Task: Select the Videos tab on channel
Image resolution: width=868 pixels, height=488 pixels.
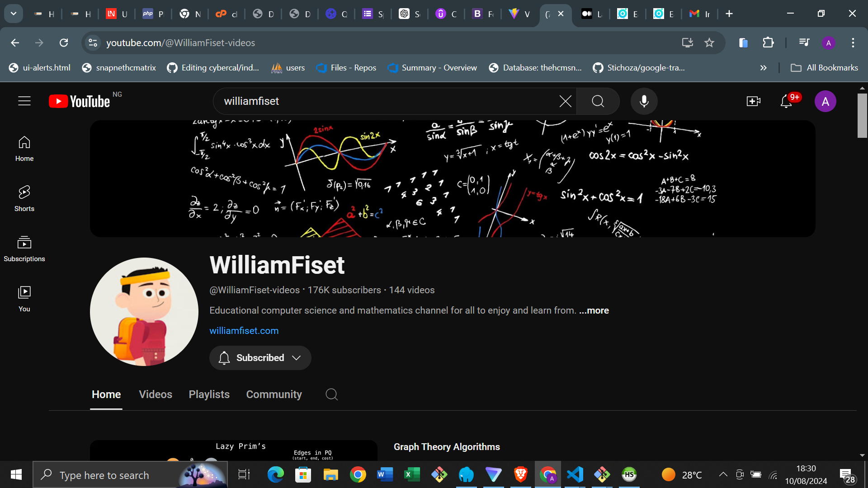Action: point(156,394)
